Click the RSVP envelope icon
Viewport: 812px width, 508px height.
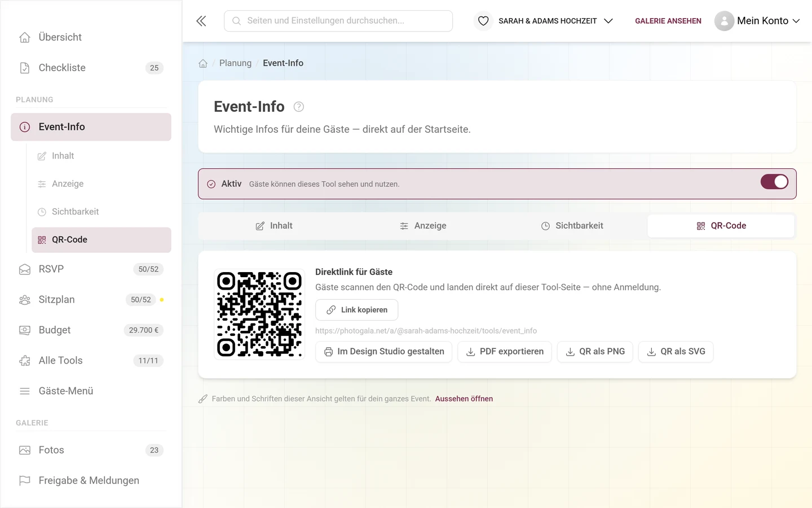pyautogui.click(x=25, y=269)
